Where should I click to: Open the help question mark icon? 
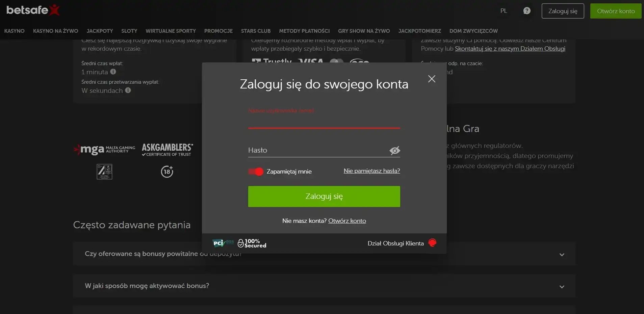[x=527, y=11]
